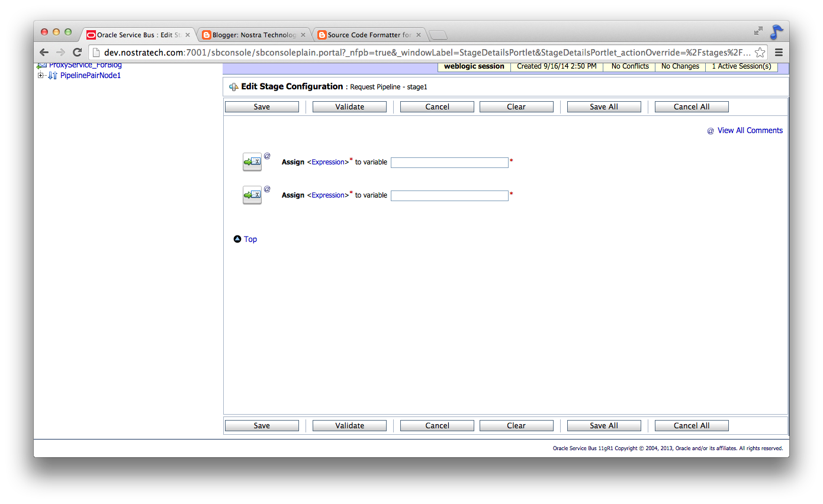Click Clear in the lower button row
823x504 pixels.
point(516,426)
